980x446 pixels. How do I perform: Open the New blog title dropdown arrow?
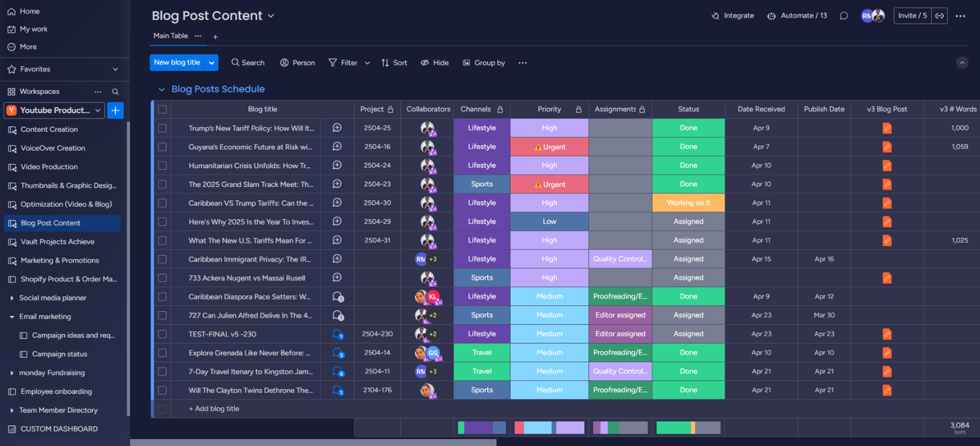click(x=211, y=62)
